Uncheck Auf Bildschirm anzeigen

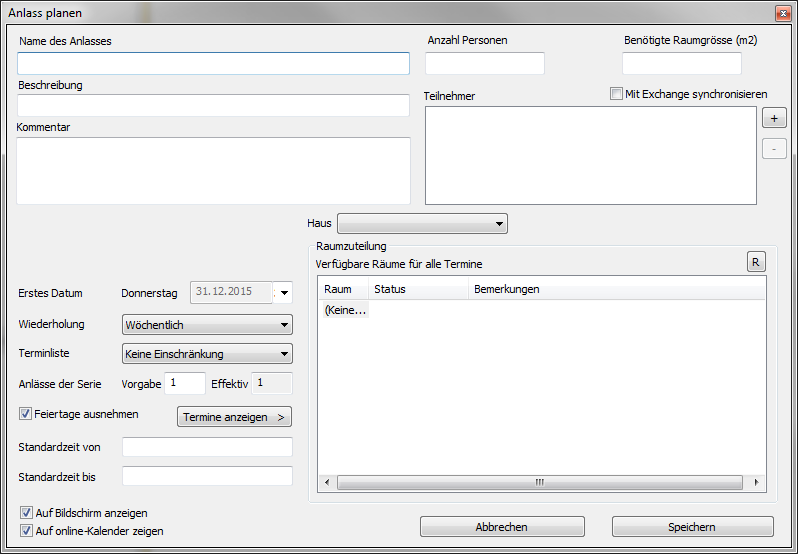(x=25, y=513)
